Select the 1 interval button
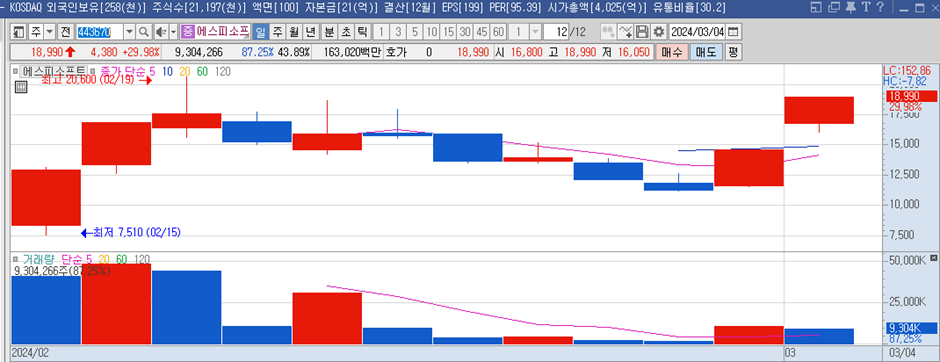 381,32
